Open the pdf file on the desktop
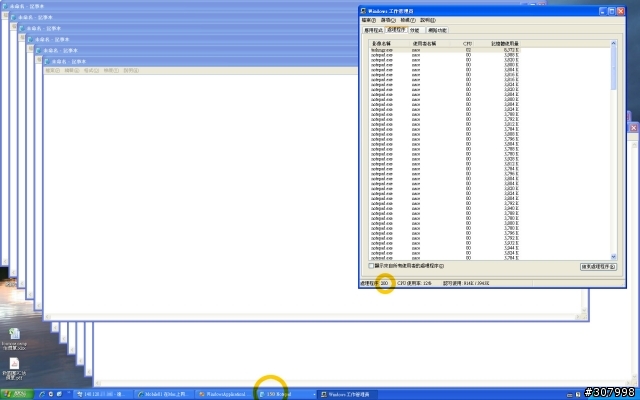 pyautogui.click(x=14, y=369)
